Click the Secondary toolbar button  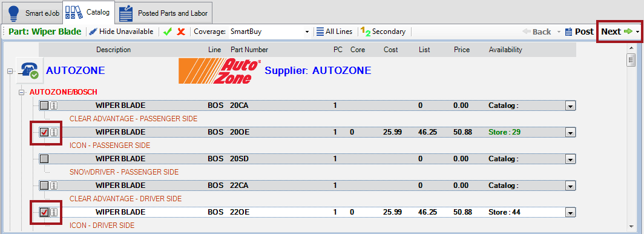pos(383,32)
